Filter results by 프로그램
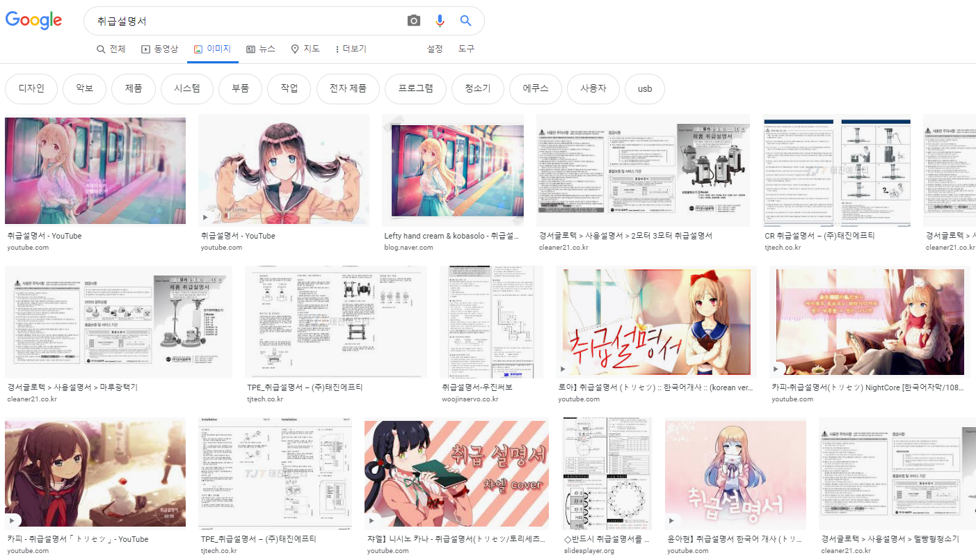The image size is (976, 560). 416,88
